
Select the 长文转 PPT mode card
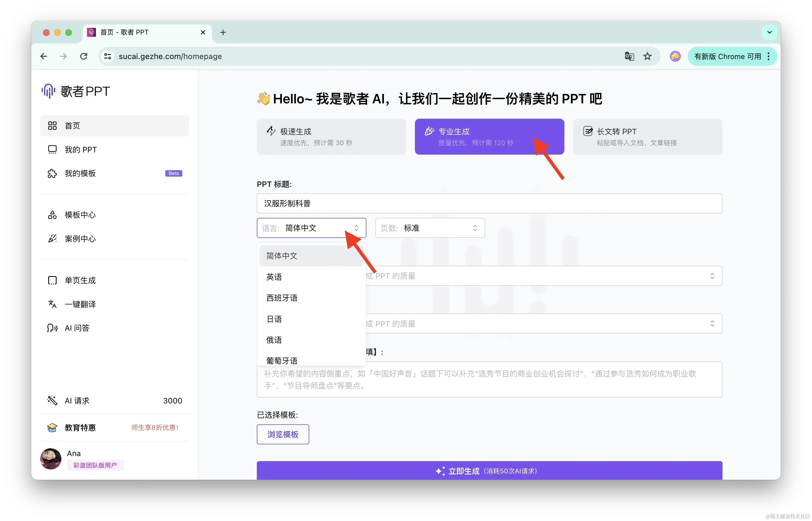pos(647,137)
